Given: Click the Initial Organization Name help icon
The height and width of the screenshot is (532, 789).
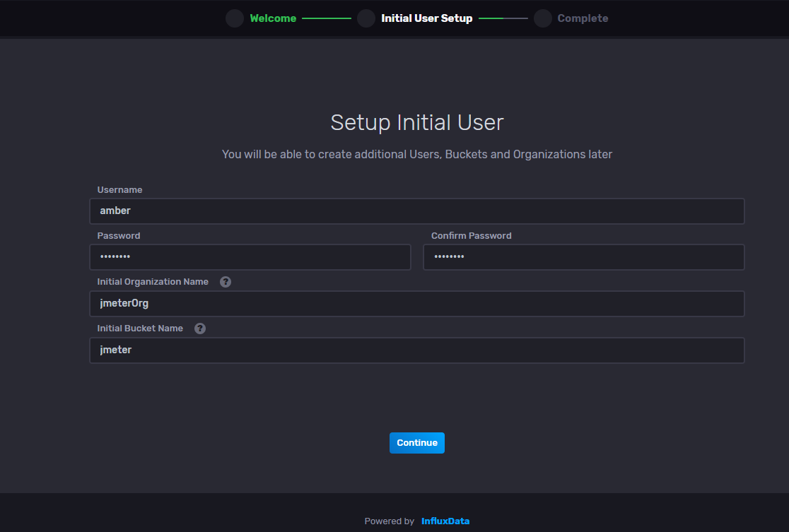Looking at the screenshot, I should coord(226,282).
